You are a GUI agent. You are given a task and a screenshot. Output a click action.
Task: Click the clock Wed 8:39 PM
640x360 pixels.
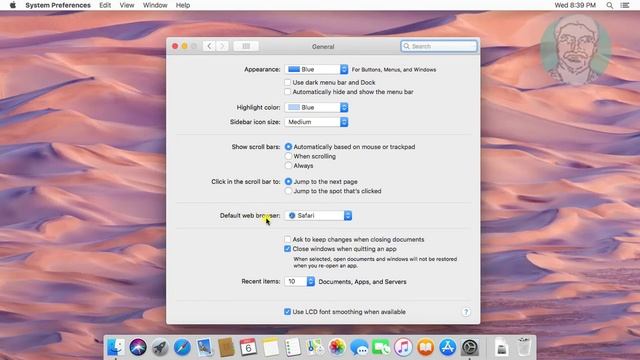pyautogui.click(x=575, y=5)
